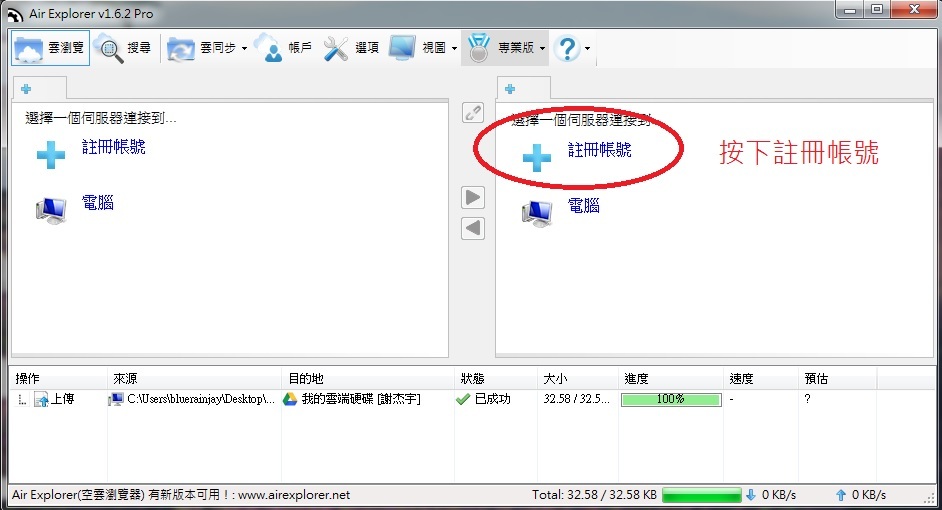Click the copy-to-left arrow button
The image size is (942, 510).
(473, 228)
